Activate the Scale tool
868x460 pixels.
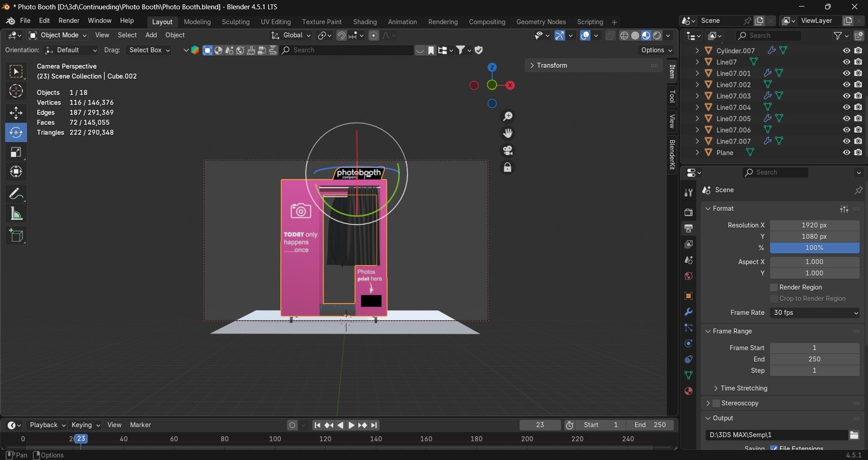click(x=16, y=152)
